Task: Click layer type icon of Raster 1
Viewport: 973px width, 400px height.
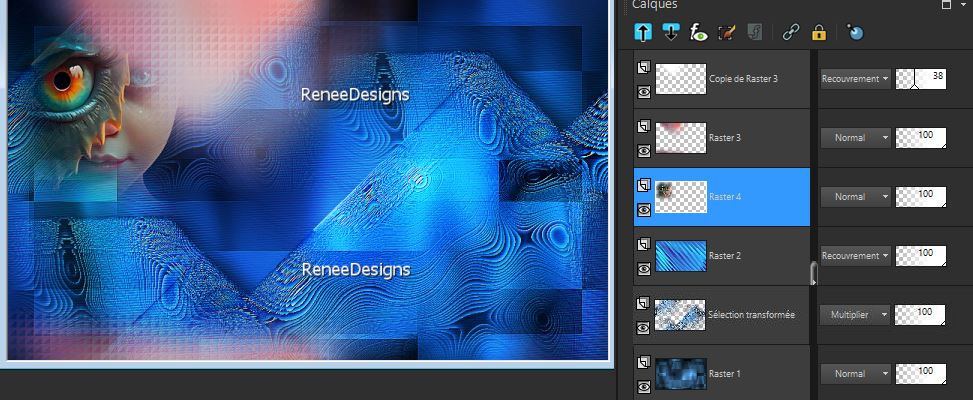Action: pyautogui.click(x=643, y=362)
